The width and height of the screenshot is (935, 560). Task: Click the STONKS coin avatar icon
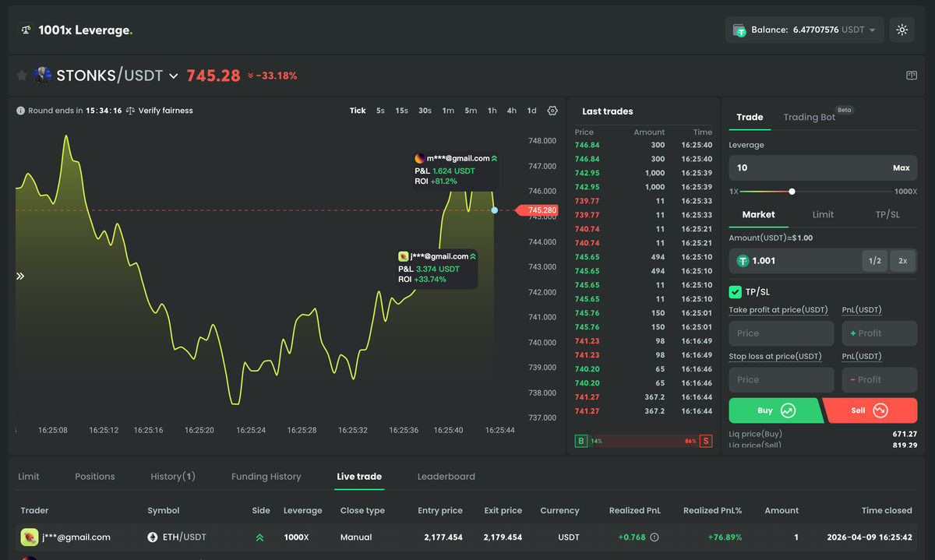pos(43,76)
